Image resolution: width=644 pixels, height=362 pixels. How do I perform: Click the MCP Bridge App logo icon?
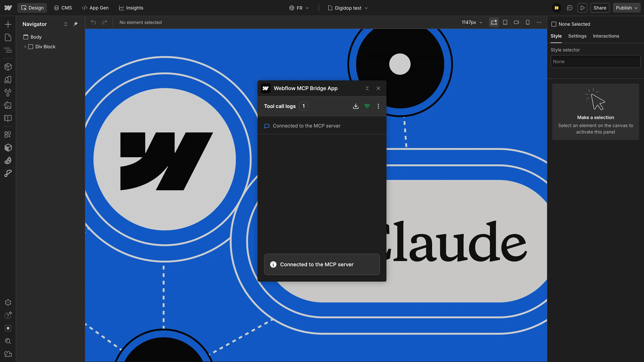pyautogui.click(x=266, y=88)
